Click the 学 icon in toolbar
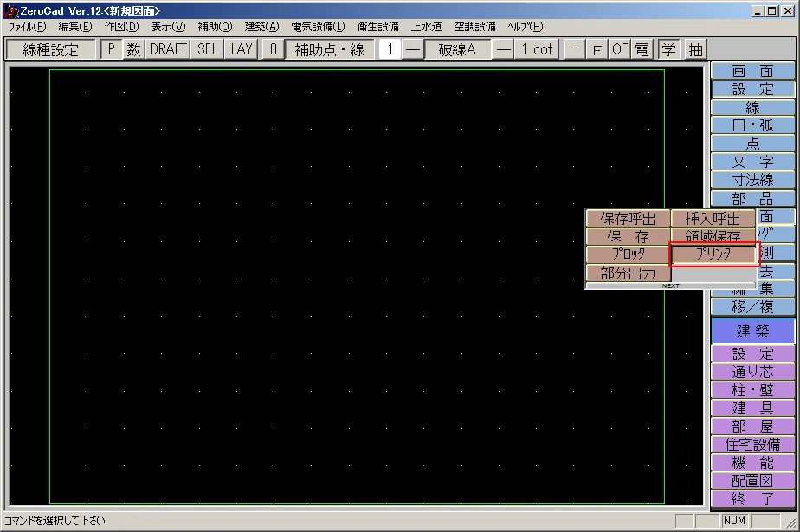This screenshot has width=800, height=532. 669,49
